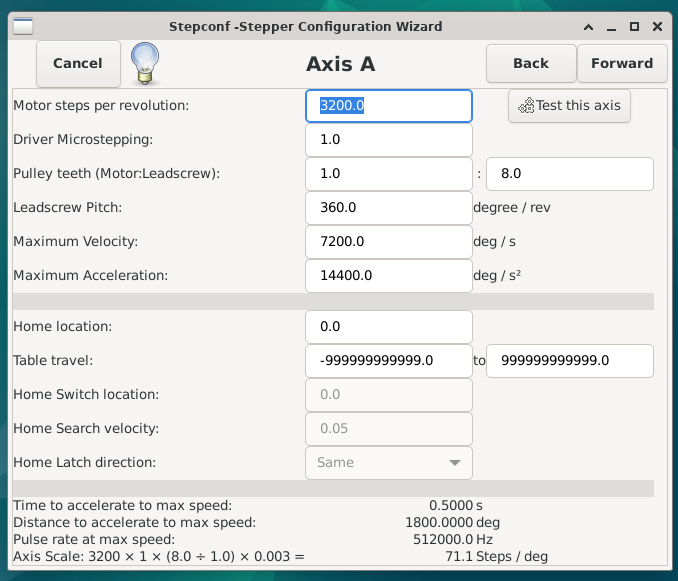Screen dimensions: 678x581
Task: Click 'Pulse rate at max speed:' label
Action: [x=94, y=540]
